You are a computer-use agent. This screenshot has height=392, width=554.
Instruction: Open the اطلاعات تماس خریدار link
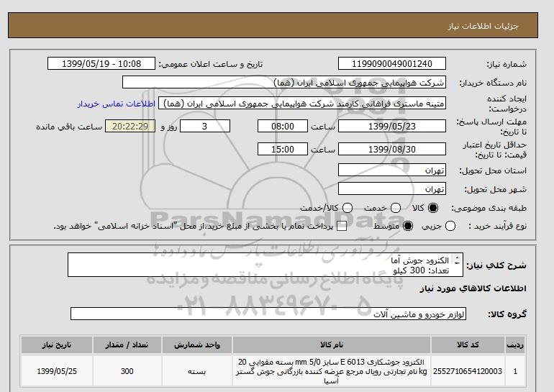click(x=117, y=104)
